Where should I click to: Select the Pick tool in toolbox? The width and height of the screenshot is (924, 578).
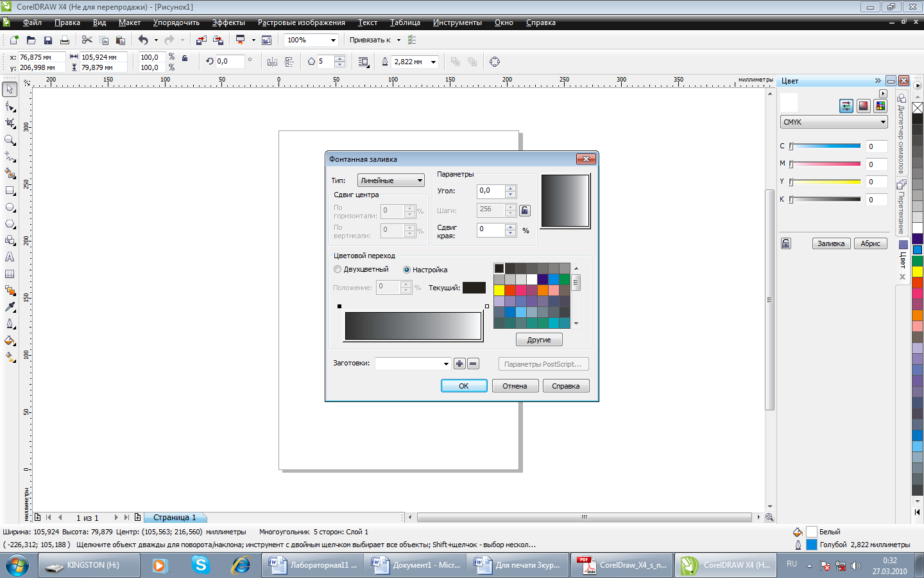click(x=10, y=89)
